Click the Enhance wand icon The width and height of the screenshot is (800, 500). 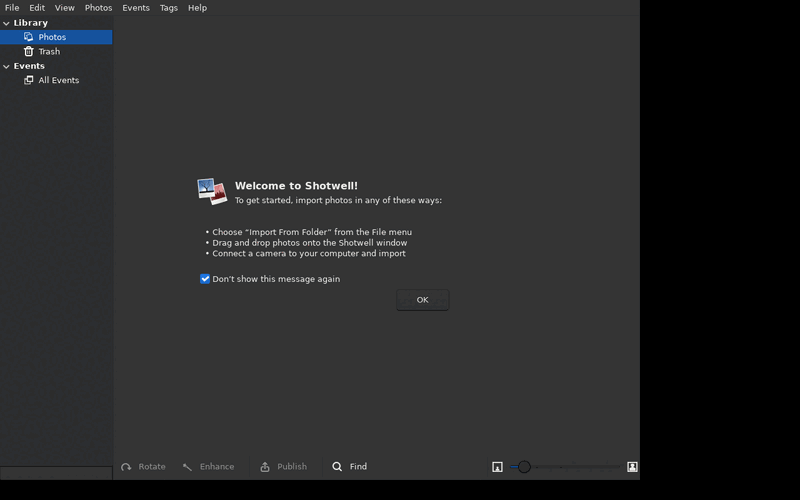187,467
